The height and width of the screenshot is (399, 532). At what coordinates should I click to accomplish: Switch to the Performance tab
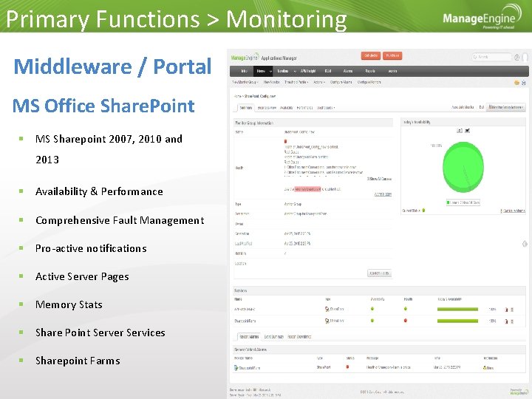click(304, 108)
